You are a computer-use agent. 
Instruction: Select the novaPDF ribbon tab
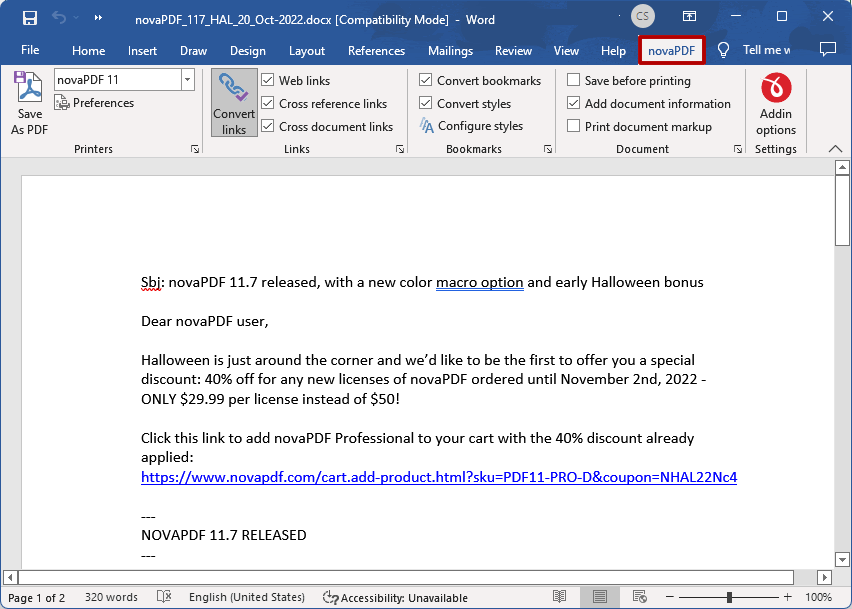(672, 51)
